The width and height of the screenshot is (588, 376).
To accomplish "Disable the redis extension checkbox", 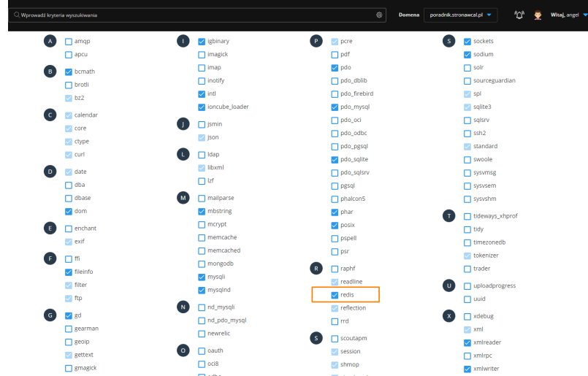I will pos(335,295).
